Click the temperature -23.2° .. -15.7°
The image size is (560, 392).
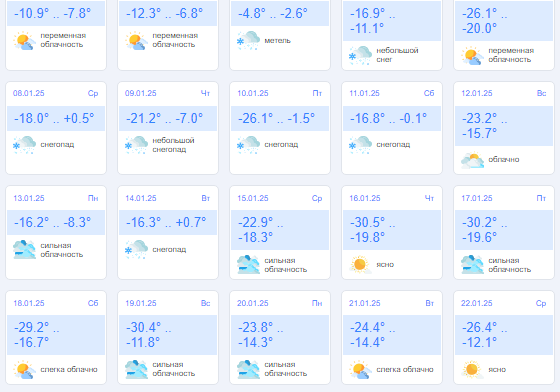(x=484, y=126)
